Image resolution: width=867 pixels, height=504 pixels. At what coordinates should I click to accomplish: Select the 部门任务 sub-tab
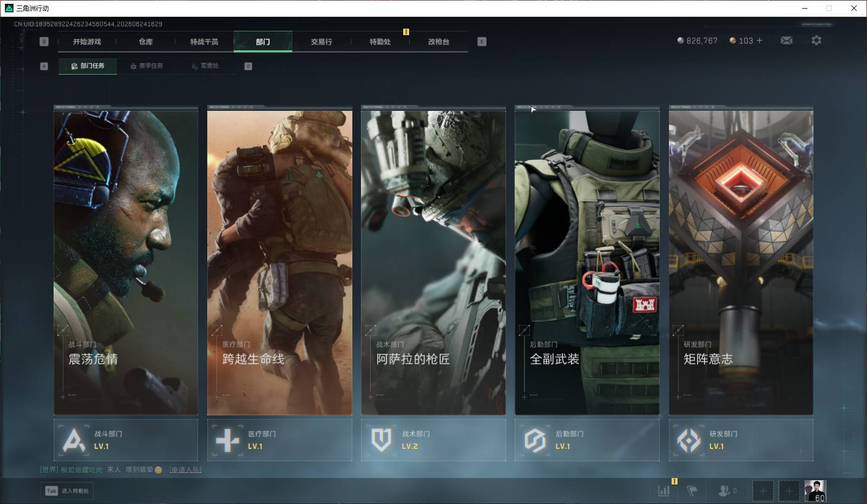pyautogui.click(x=88, y=66)
